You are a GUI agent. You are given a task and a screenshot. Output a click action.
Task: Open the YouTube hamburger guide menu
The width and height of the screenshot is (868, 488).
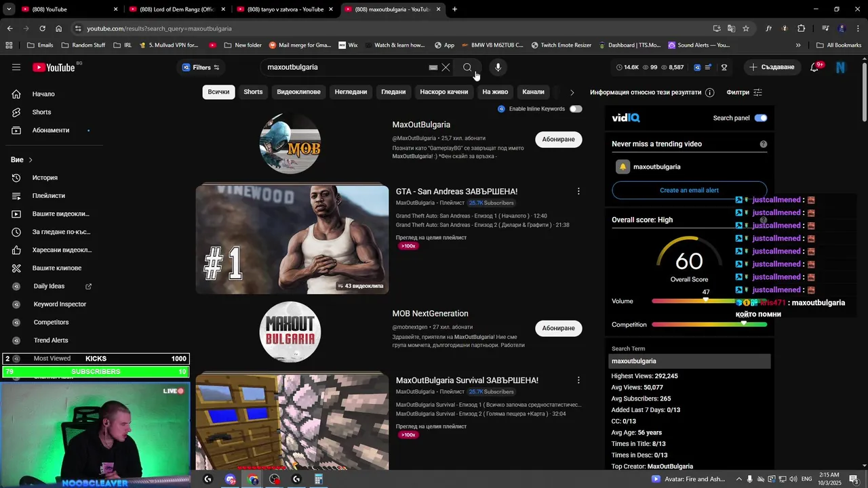[x=16, y=67]
